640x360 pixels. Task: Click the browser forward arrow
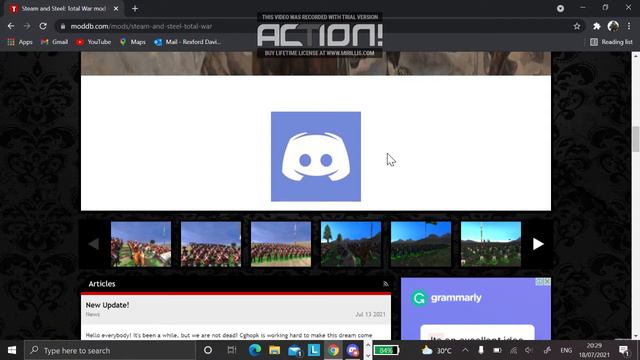27,26
